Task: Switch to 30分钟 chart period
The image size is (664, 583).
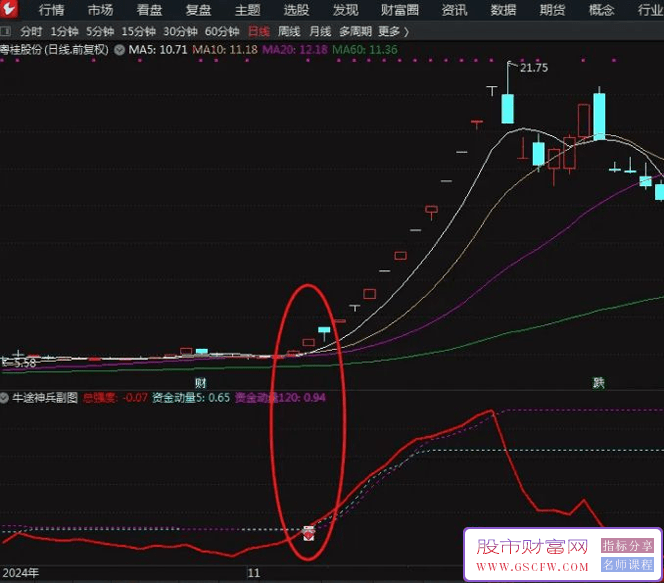Action: click(x=180, y=31)
